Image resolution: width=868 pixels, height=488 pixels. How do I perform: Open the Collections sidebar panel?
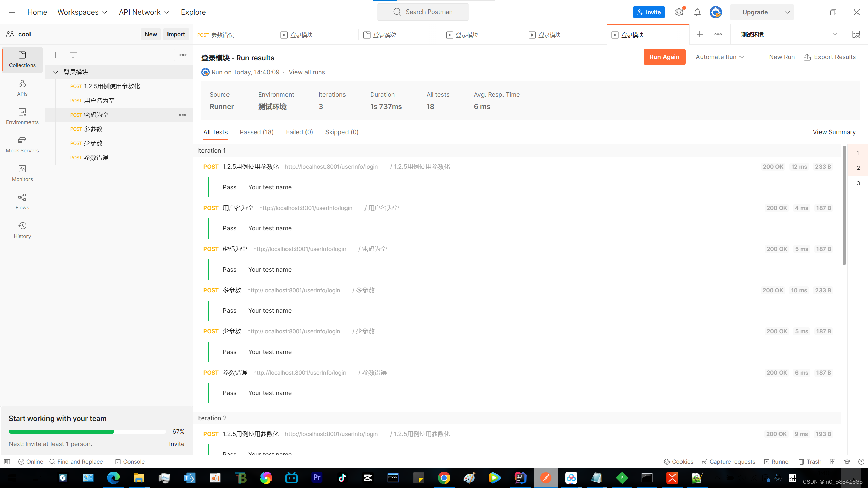(22, 59)
